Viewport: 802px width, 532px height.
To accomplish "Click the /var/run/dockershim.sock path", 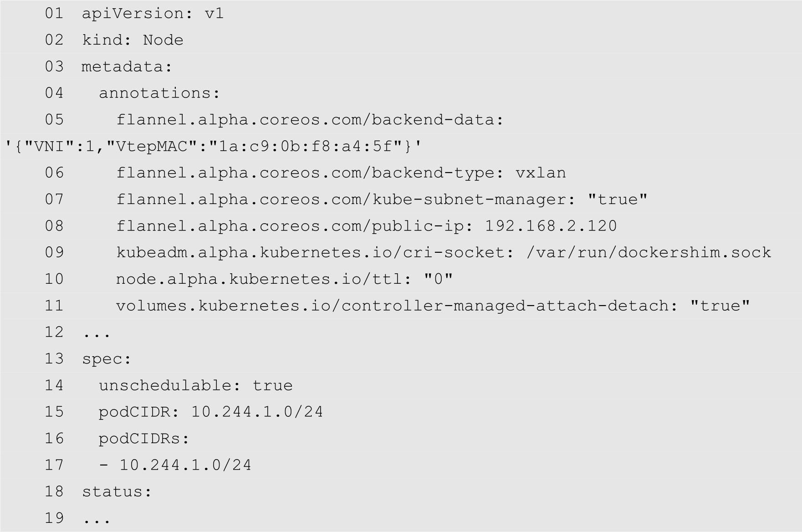I will click(649, 252).
